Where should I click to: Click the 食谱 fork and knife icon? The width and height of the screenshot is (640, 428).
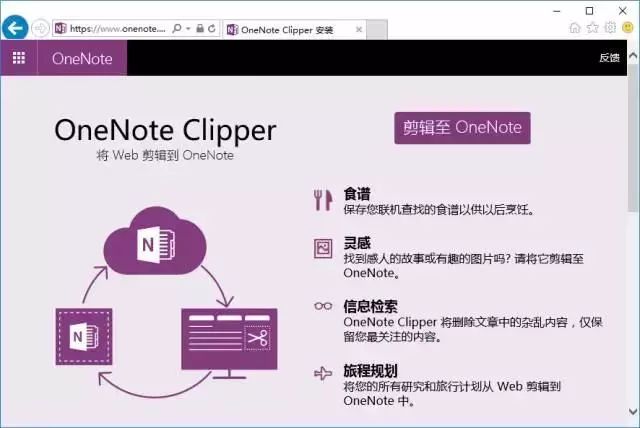(x=323, y=200)
